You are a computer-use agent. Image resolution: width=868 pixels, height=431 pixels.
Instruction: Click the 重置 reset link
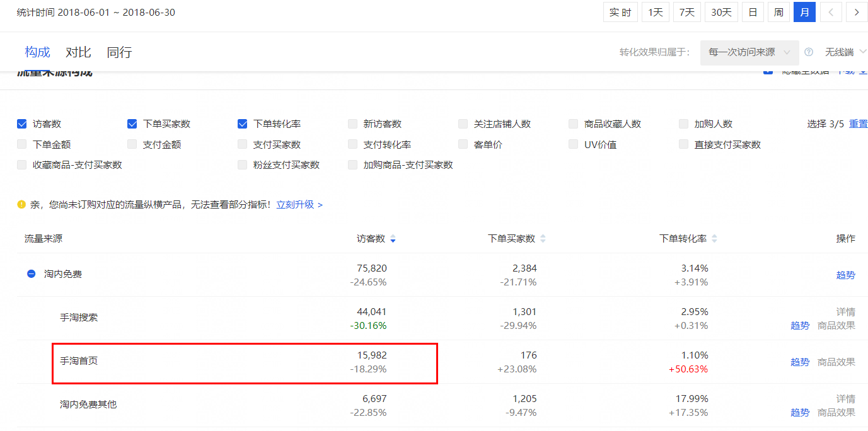point(858,124)
